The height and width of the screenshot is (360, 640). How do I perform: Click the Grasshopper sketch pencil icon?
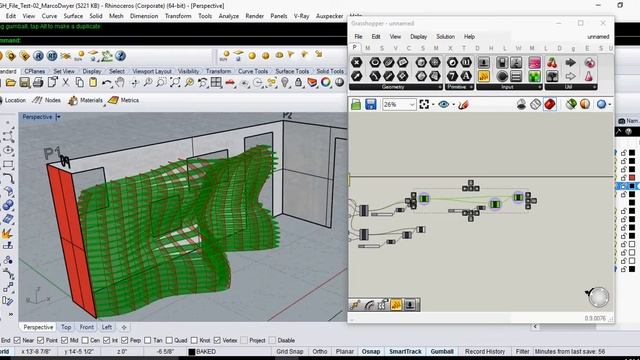(463, 104)
